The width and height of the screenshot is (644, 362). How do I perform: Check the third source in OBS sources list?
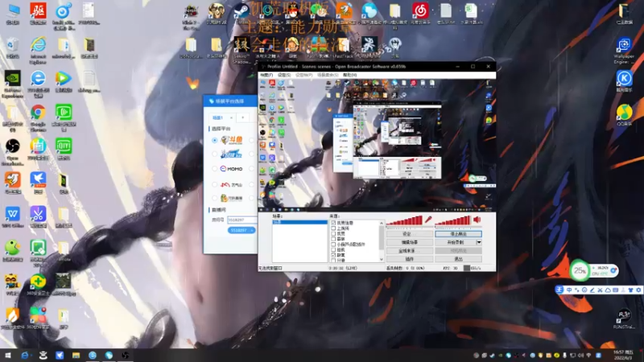click(333, 233)
